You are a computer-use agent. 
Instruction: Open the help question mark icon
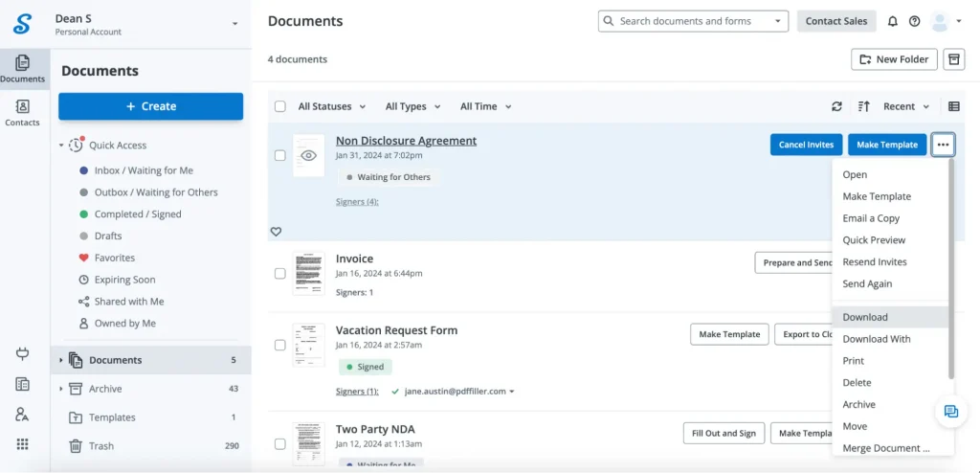[915, 21]
